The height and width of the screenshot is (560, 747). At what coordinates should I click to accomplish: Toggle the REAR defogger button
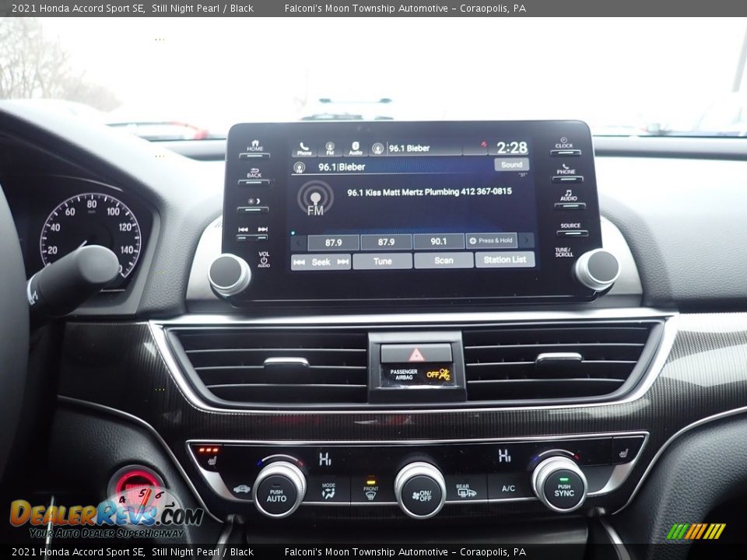pos(466,489)
